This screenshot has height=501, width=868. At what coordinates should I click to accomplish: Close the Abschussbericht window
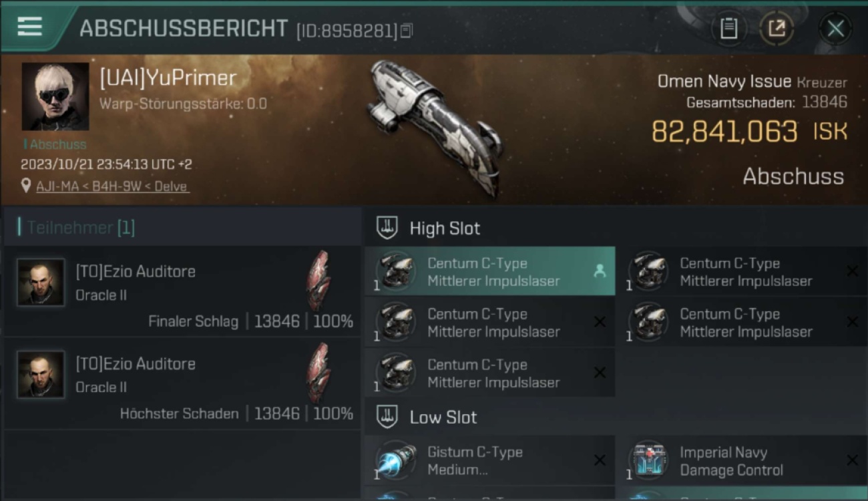coord(835,29)
